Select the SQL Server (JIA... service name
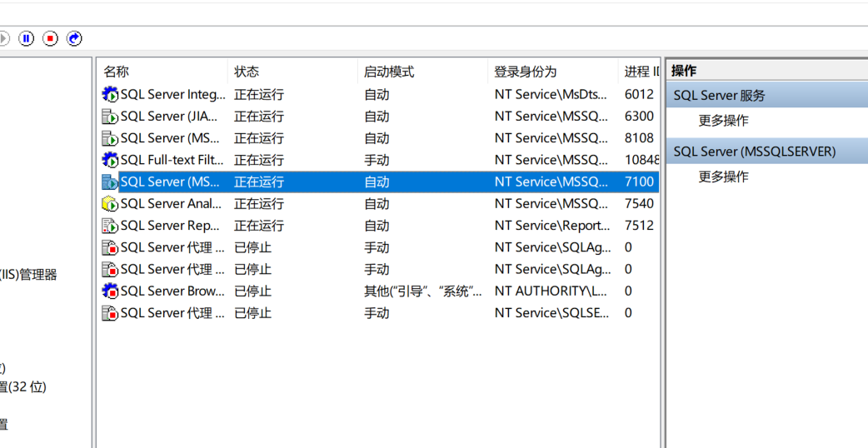 point(169,117)
